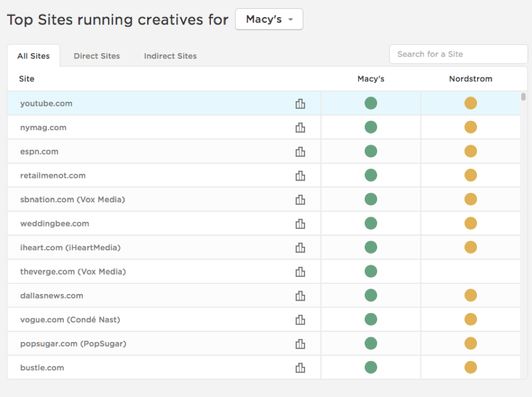
Task: Select the chart icon next to retailmenot.com
Action: click(300, 176)
